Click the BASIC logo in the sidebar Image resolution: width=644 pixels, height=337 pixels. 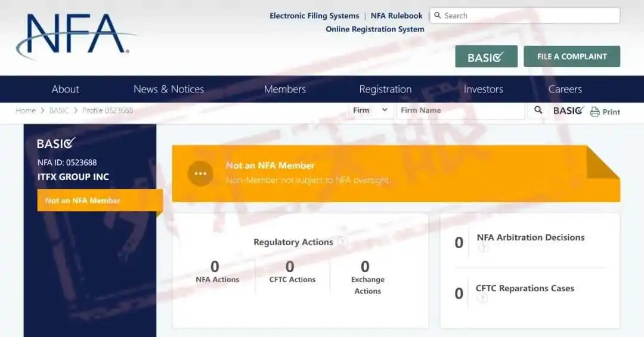pos(56,143)
